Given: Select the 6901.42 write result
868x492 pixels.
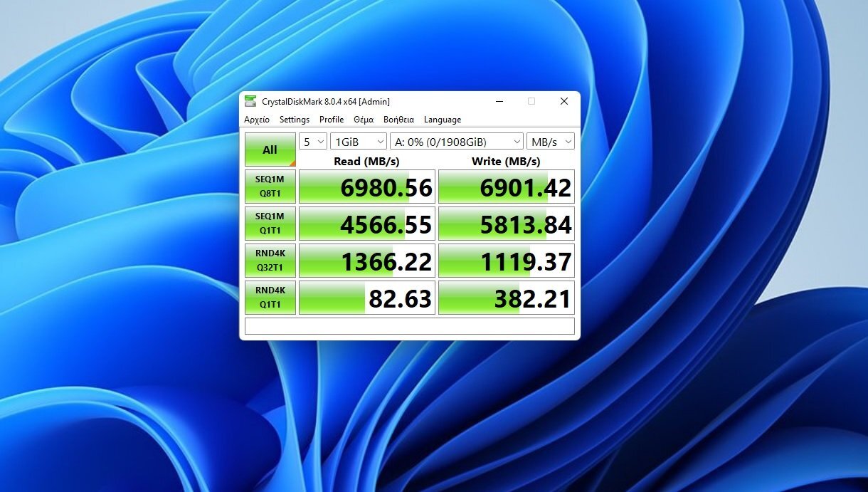Looking at the screenshot, I should [507, 187].
